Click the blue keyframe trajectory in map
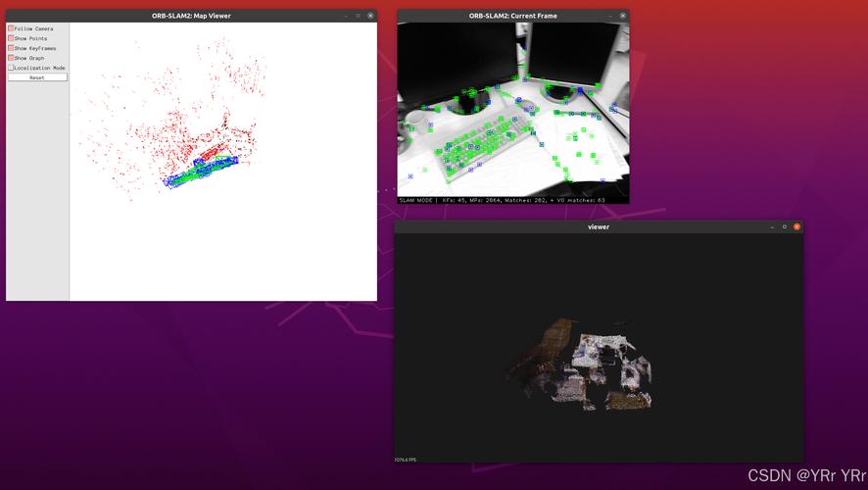Viewport: 868px width, 490px height. (x=208, y=167)
